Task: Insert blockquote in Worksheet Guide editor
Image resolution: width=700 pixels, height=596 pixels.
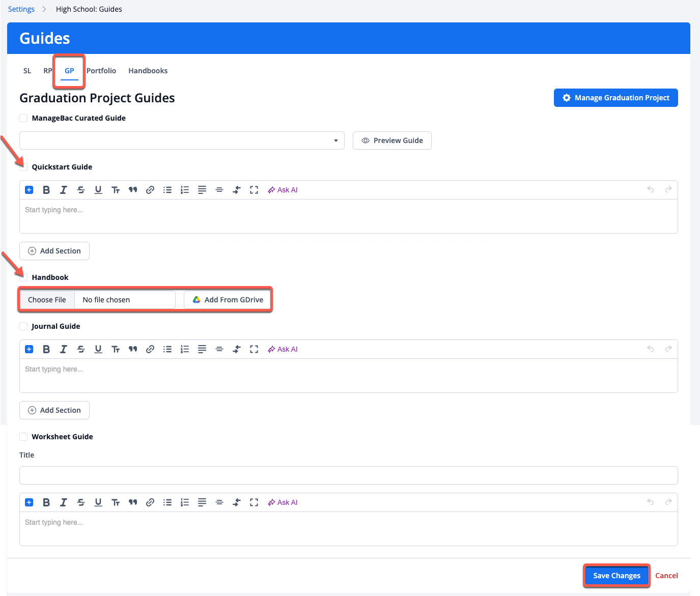Action: [133, 502]
